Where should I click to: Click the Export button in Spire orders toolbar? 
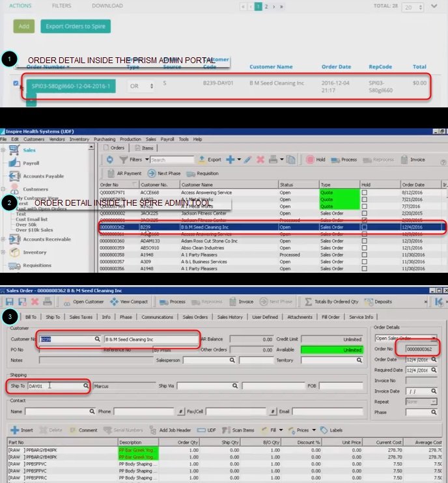click(210, 159)
